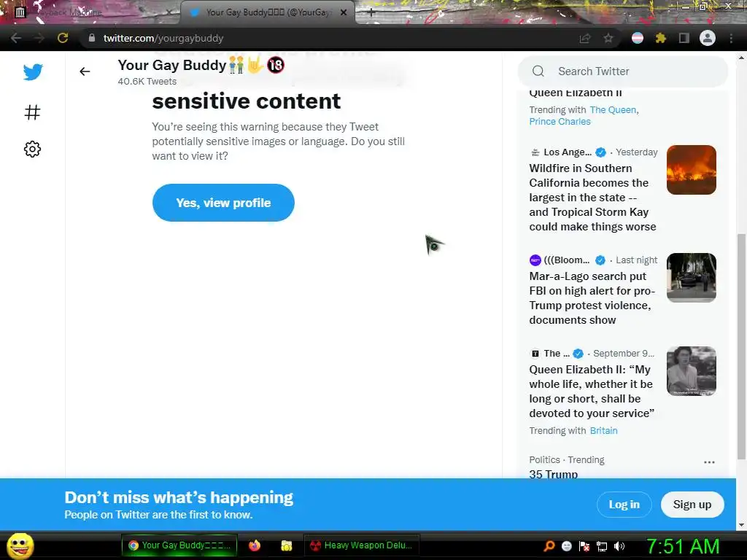747x560 pixels.
Task: Open the Mar-a-Lago search story headline
Action: pos(592,298)
